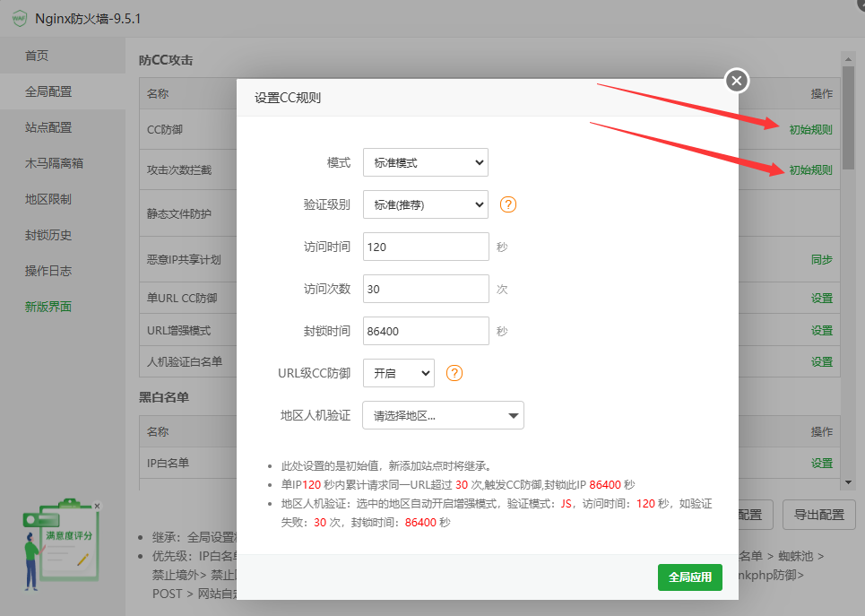
Task: Open the URL级CC防御 dropdown showing 开启
Action: coord(398,373)
